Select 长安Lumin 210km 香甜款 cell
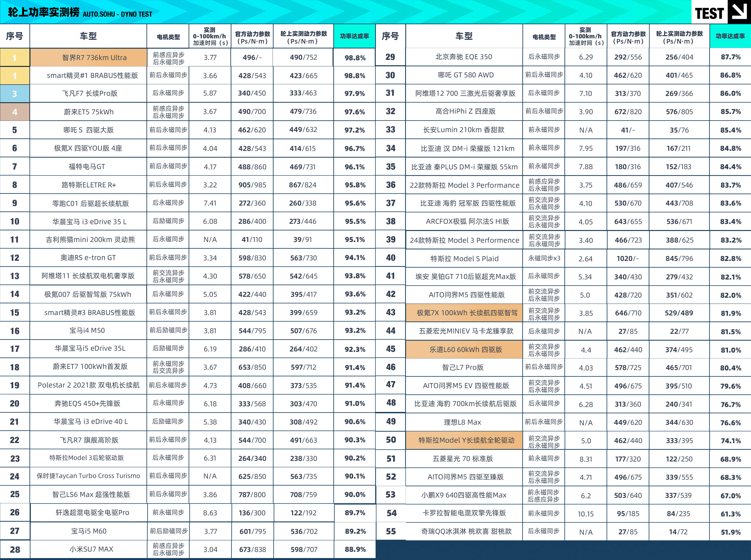This screenshot has height=560, width=751. (464, 130)
